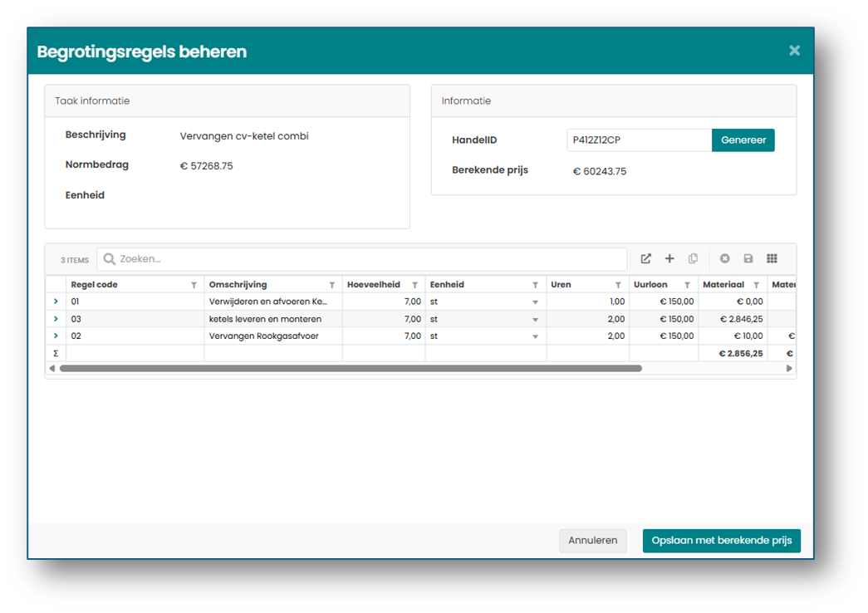Filter the Uurloon column

pos(687,285)
